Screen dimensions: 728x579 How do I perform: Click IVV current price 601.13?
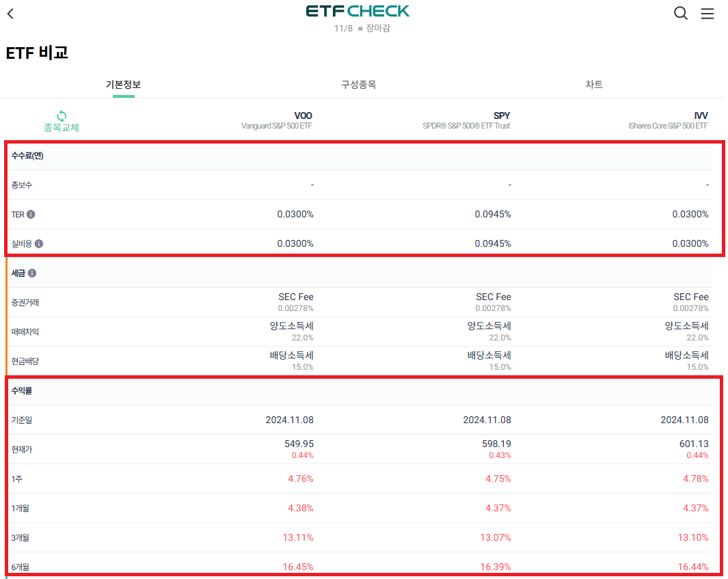tap(694, 444)
